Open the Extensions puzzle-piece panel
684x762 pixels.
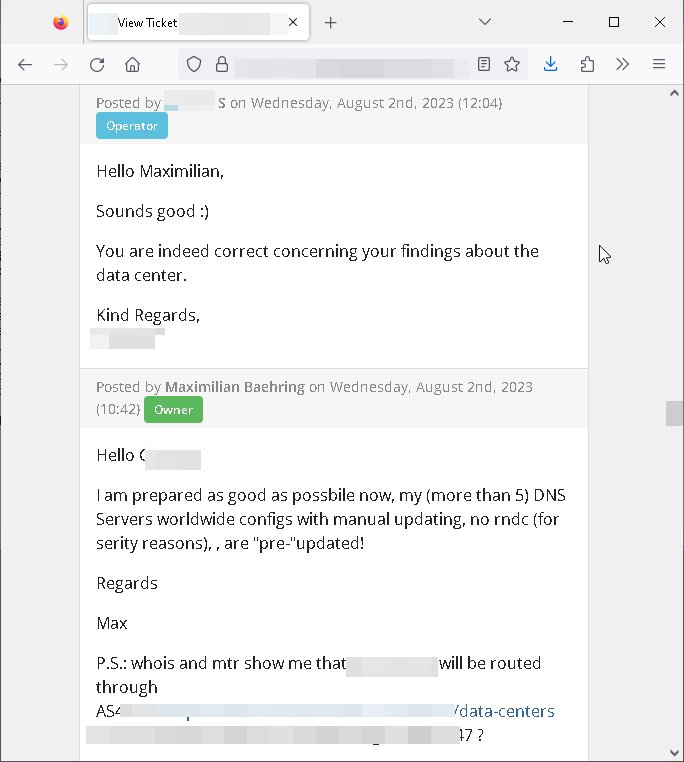click(587, 64)
